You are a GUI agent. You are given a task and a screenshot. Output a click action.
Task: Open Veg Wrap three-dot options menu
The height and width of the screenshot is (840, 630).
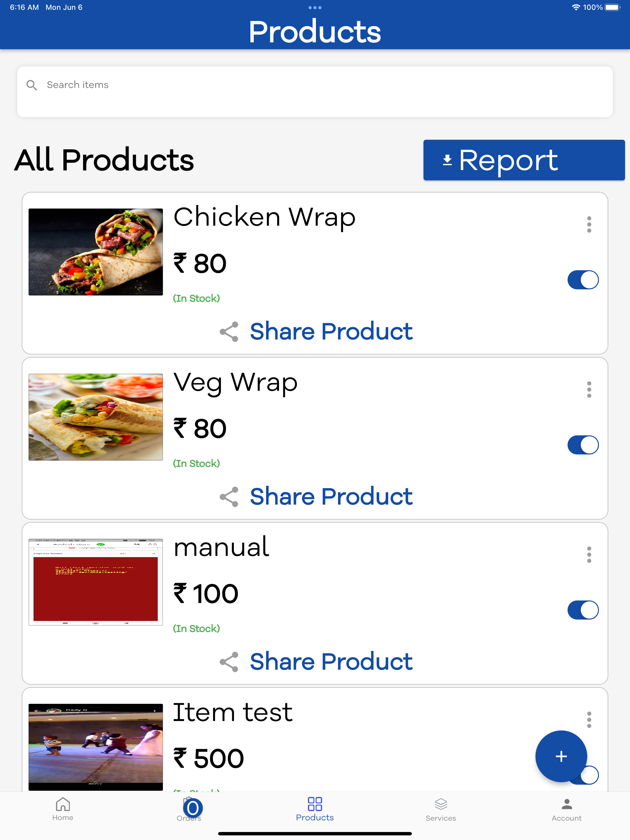(589, 390)
